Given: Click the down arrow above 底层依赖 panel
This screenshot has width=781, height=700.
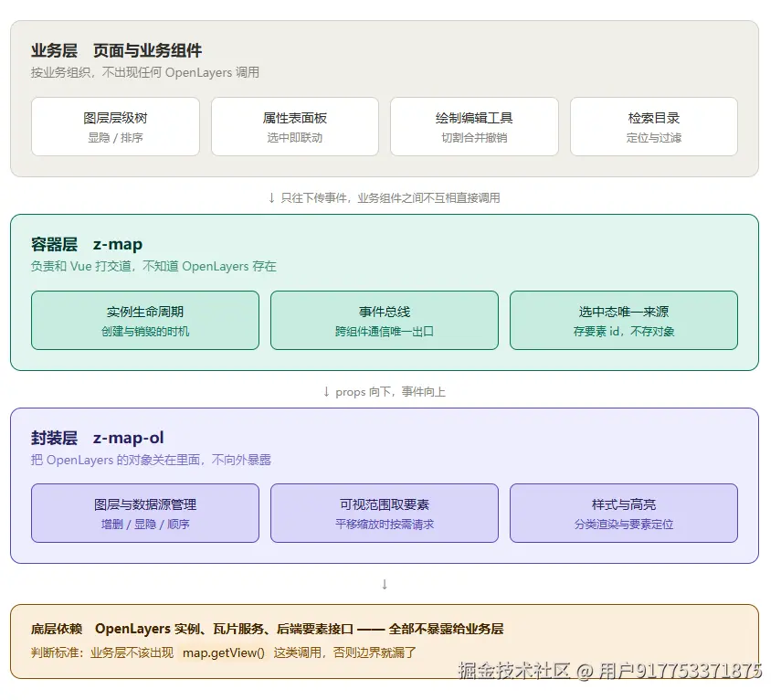Looking at the screenshot, I should pos(385,584).
